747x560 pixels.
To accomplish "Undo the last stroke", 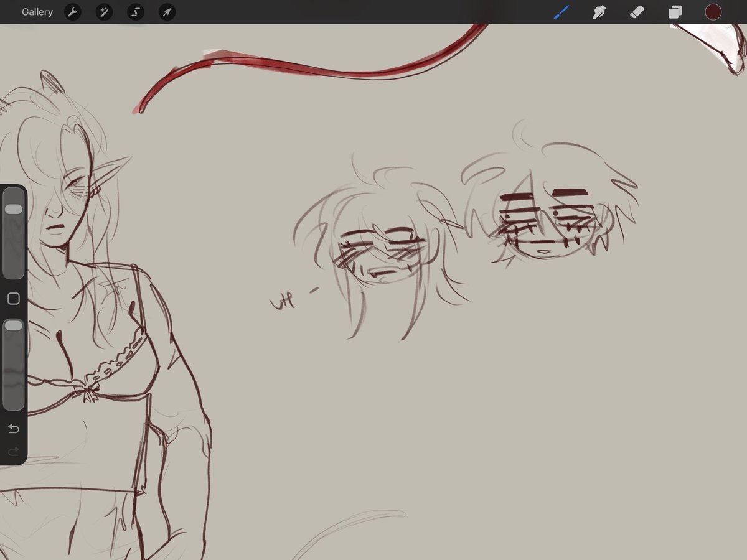I will (13, 429).
